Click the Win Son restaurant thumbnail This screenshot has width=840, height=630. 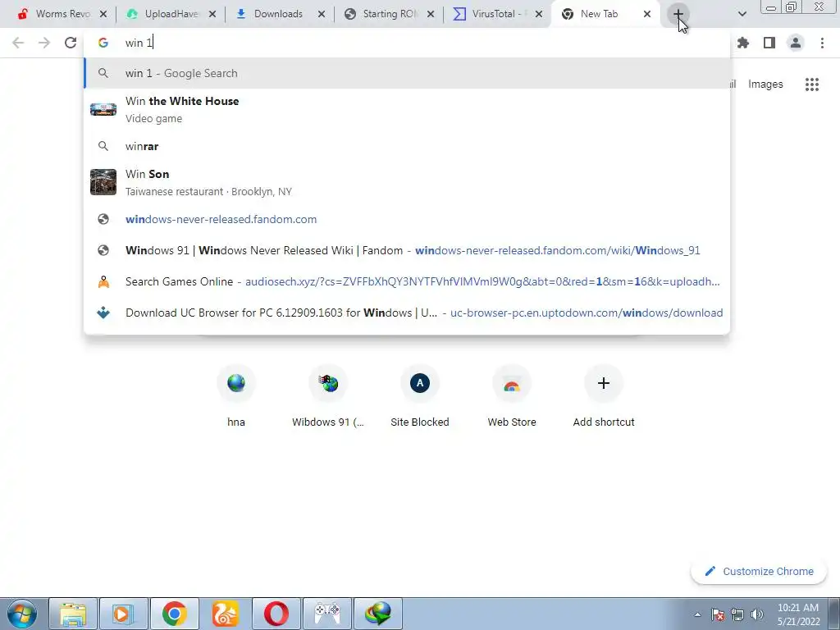click(x=103, y=182)
